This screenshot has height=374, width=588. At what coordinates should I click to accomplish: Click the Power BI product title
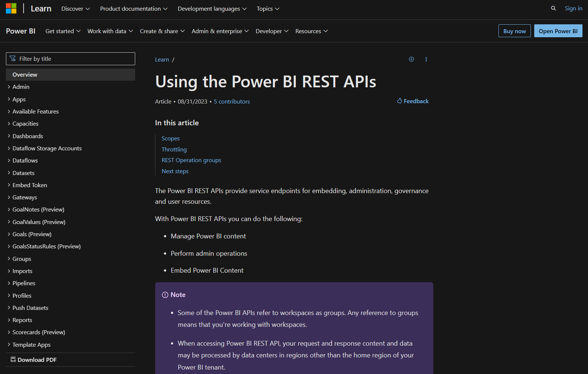21,31
